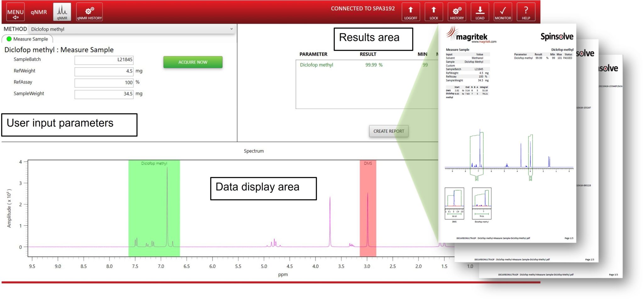The height and width of the screenshot is (299, 644).
Task: Click the SampleBatch input field
Action: (x=104, y=60)
